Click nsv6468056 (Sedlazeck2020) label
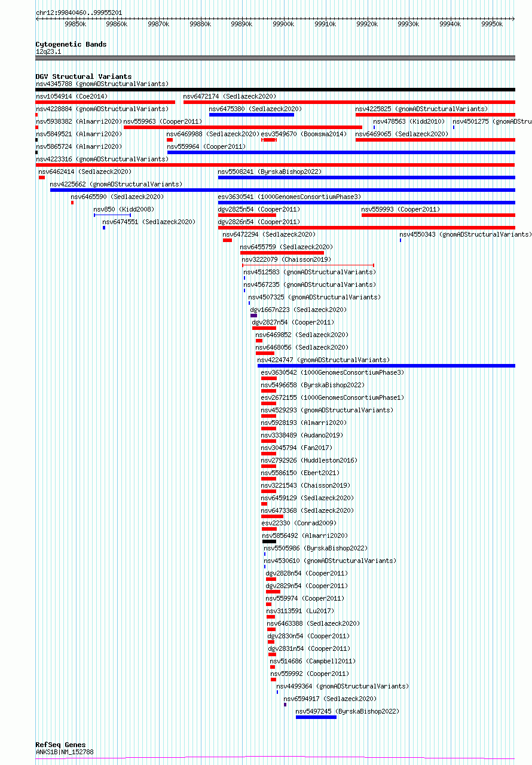Viewport: 532px width, 765px height. coord(302,347)
